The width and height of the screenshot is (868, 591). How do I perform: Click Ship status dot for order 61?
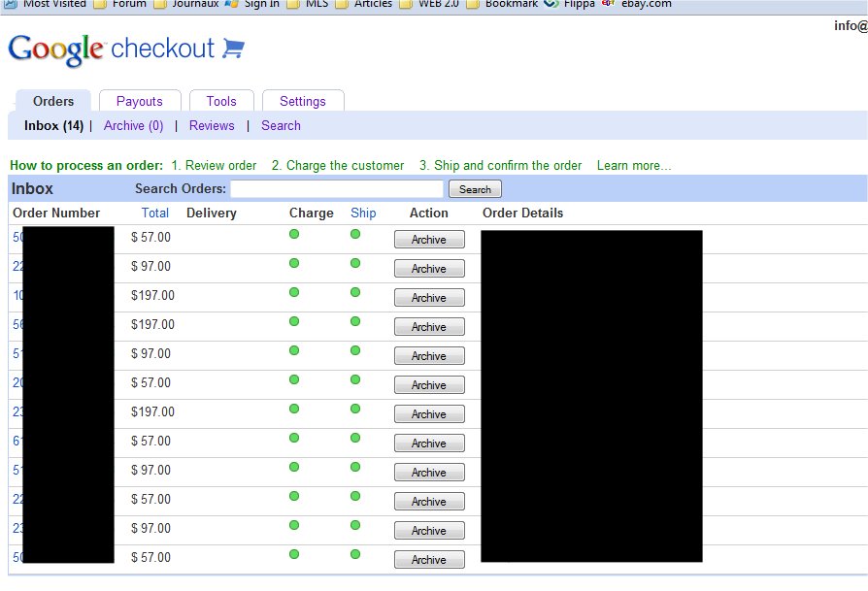355,438
